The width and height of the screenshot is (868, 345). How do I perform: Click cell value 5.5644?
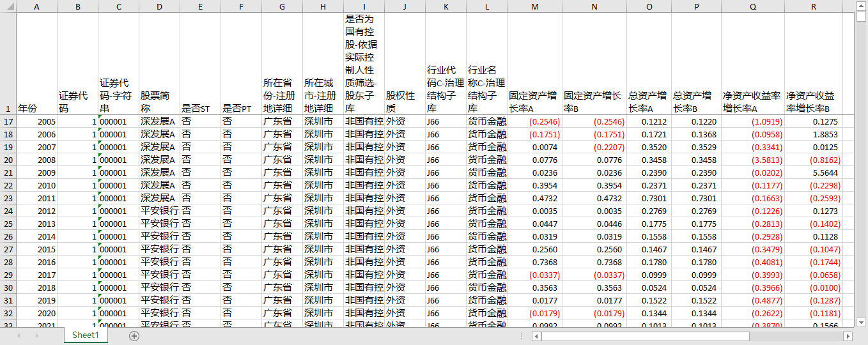click(813, 172)
